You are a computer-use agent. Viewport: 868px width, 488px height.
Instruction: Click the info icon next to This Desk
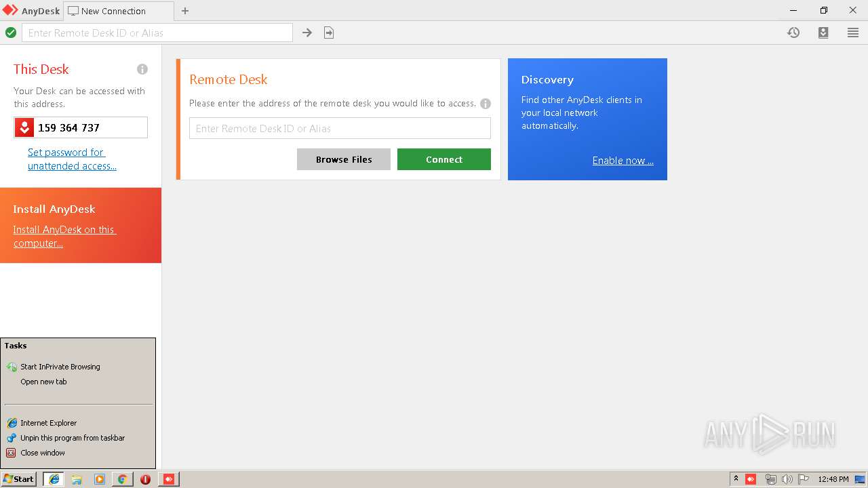142,69
